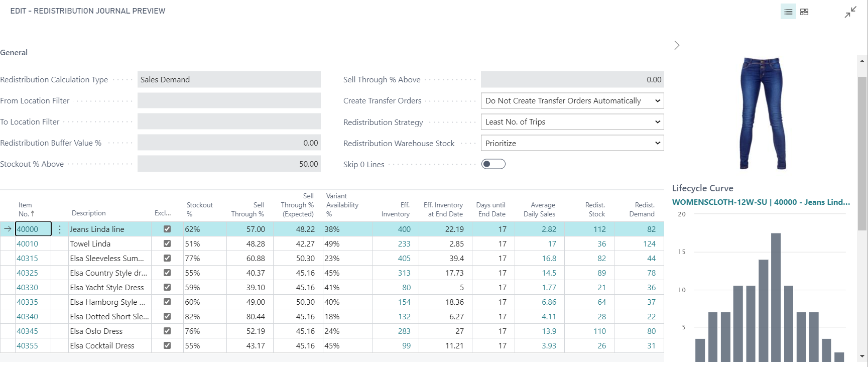The height and width of the screenshot is (367, 868).
Task: Click the General section header
Action: point(14,53)
